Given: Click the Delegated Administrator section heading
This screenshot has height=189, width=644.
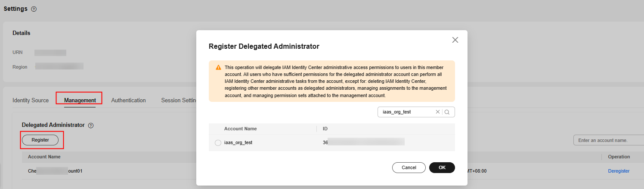Looking at the screenshot, I should click(53, 125).
